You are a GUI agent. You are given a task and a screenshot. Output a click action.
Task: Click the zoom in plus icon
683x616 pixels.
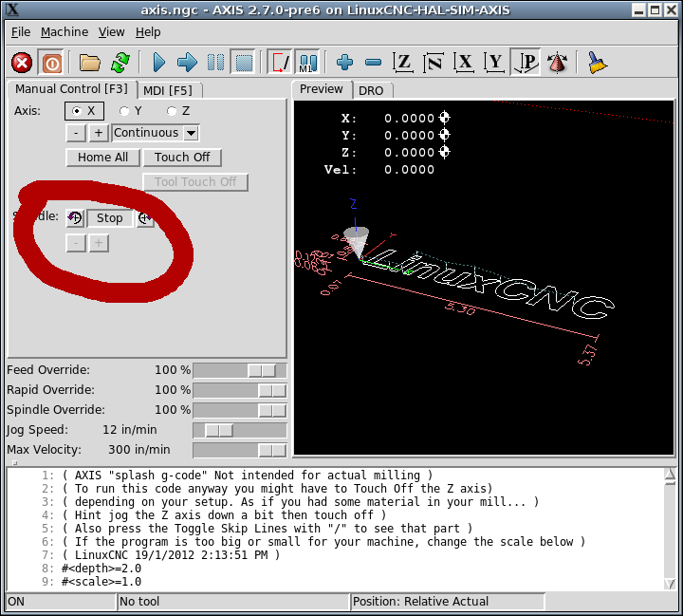pos(344,63)
